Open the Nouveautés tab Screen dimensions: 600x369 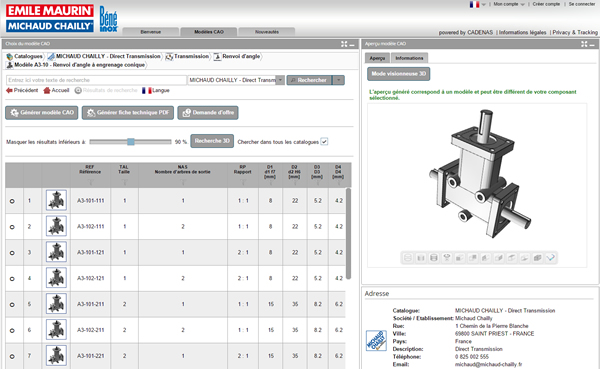(x=267, y=32)
